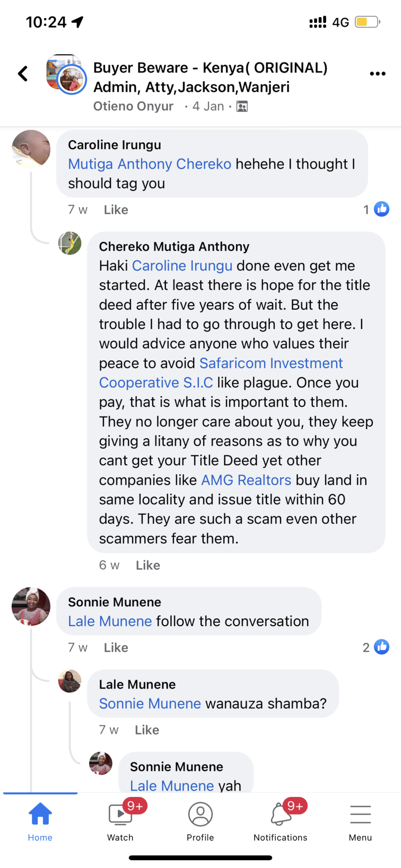Screen dimensions: 401x868
Task: Open Otieno Onyur's profile from header
Action: coord(133,106)
